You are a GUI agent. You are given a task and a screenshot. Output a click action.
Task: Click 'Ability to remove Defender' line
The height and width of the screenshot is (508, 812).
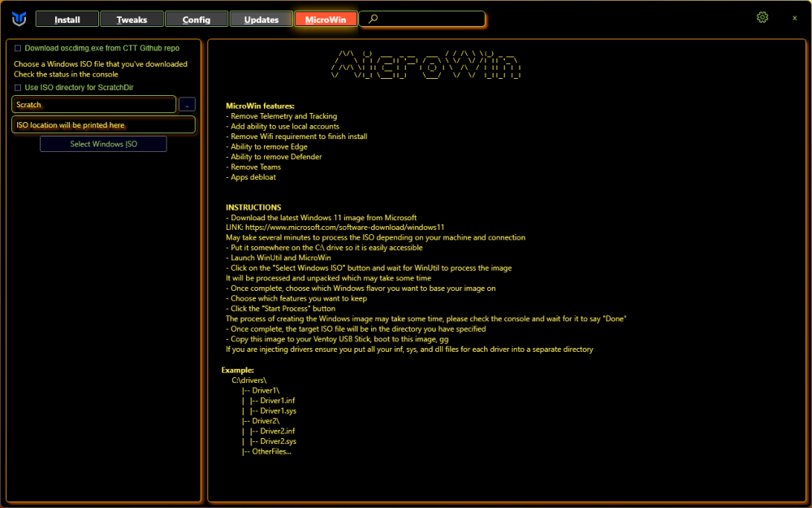point(274,157)
